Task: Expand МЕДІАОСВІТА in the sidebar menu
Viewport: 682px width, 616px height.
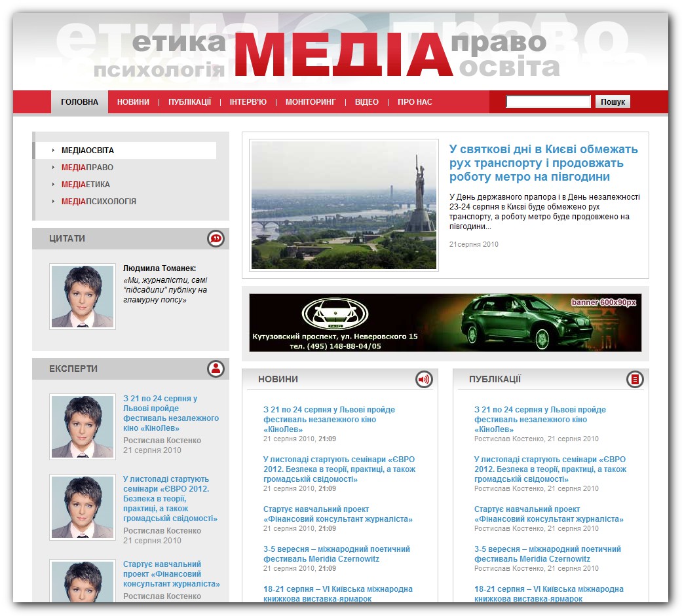Action: (x=88, y=150)
